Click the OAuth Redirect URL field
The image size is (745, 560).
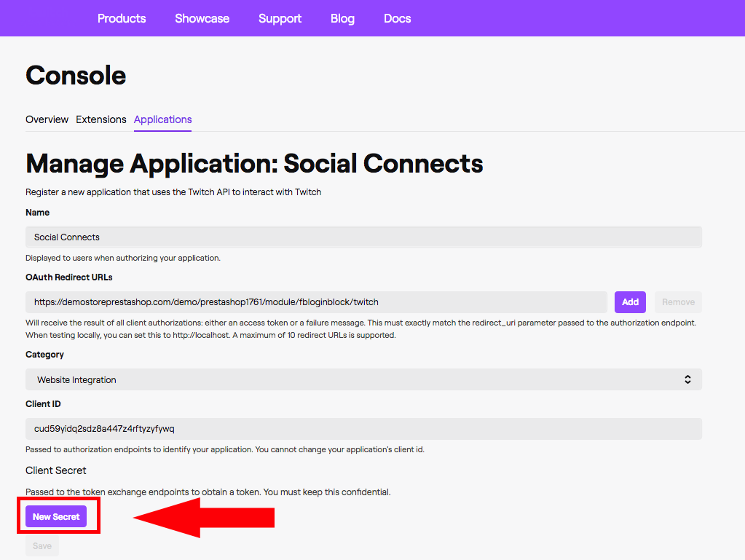coord(317,302)
